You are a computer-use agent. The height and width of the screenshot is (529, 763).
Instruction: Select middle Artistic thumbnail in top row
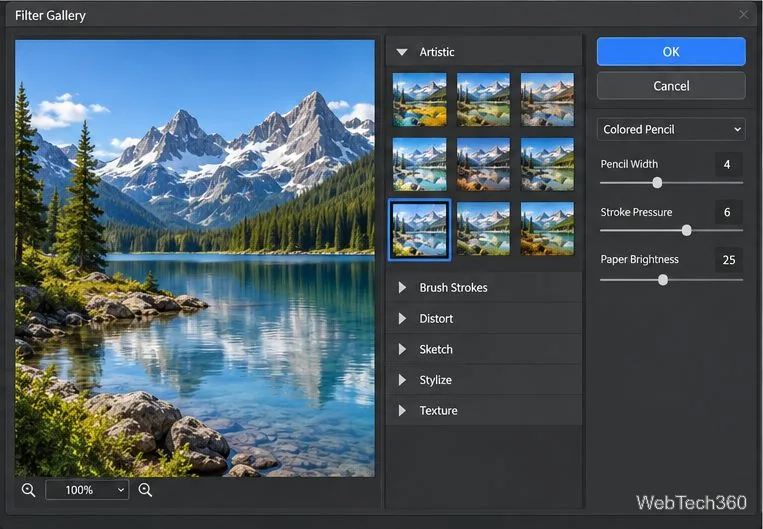pos(483,100)
